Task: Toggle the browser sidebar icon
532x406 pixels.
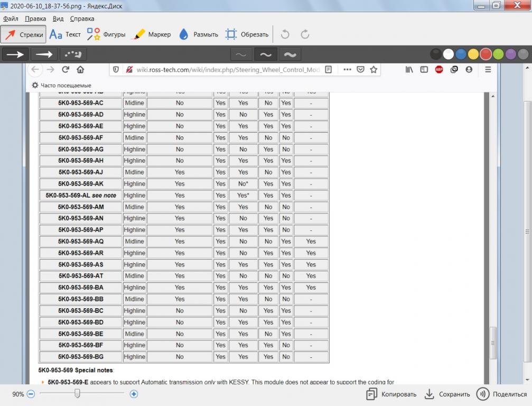Action: 424,70
